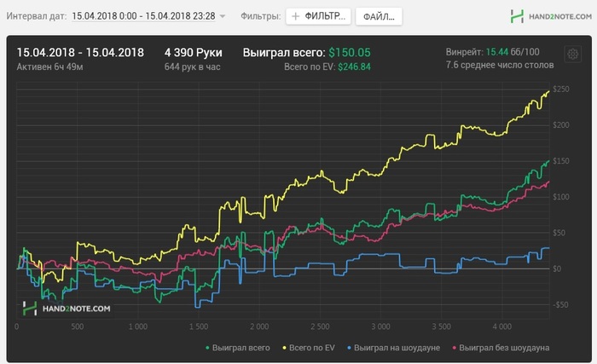The image size is (597, 364).
Task: Click the $200 y-axis label
Action: point(561,125)
